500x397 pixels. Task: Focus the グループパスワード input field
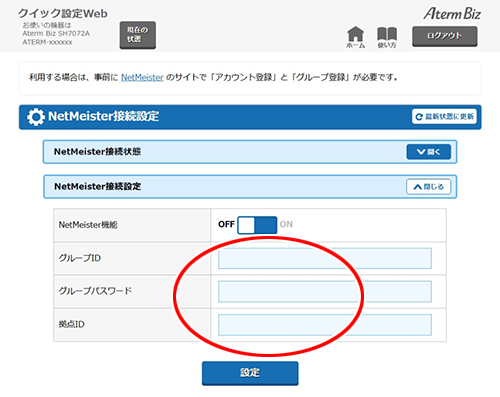pos(325,291)
